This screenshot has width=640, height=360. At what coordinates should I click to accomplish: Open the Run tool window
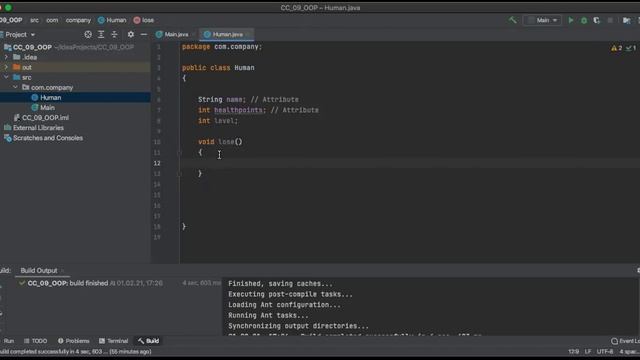9,341
